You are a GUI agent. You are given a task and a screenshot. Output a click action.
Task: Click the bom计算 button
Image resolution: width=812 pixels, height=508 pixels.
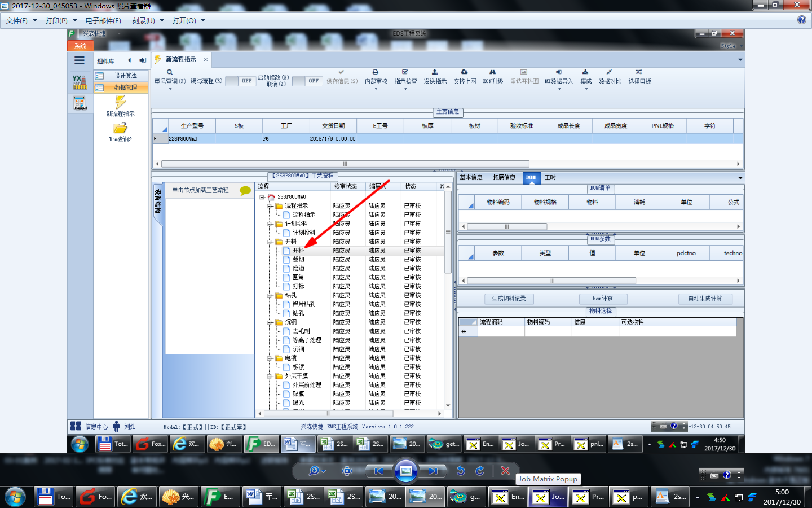point(603,299)
